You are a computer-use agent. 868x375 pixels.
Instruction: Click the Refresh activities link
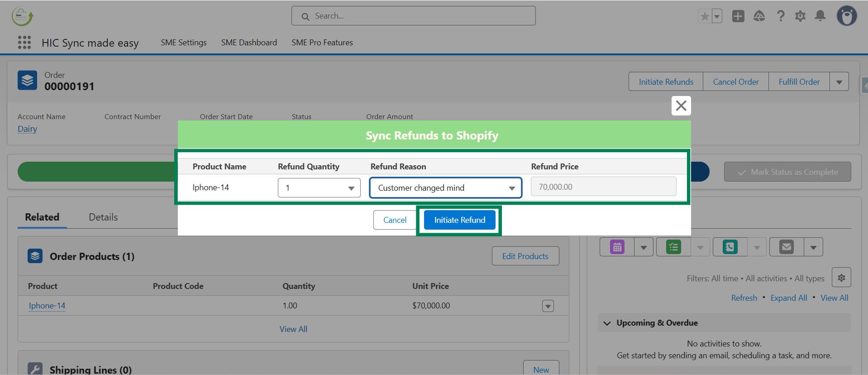coord(744,298)
